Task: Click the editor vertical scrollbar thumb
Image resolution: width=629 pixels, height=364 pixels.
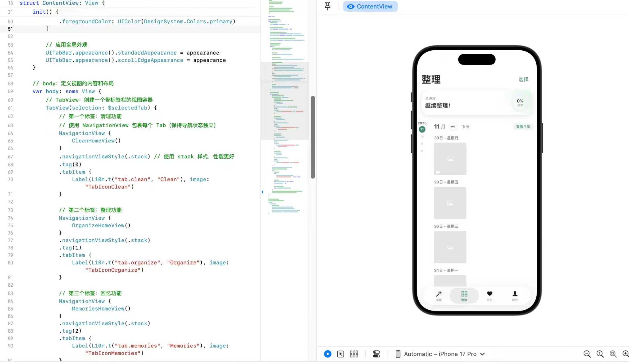Action: click(313, 137)
